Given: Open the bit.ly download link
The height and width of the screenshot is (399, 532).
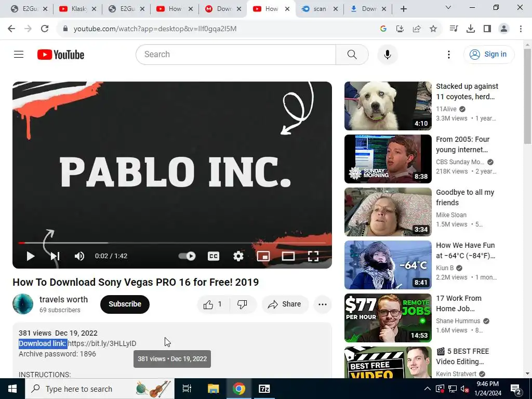Looking at the screenshot, I should [102, 343].
